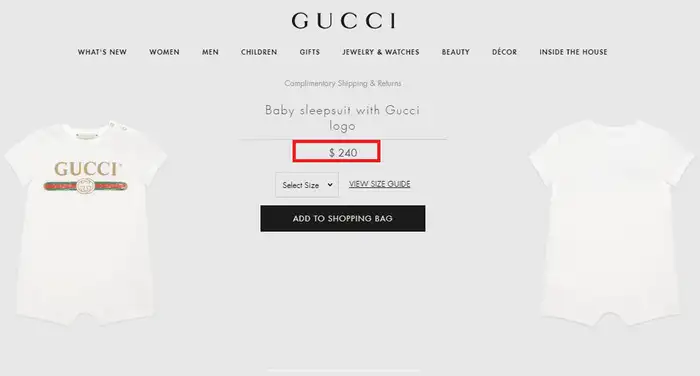Viewport: 700px width, 376px height.
Task: Open the Décor menu
Action: point(504,52)
